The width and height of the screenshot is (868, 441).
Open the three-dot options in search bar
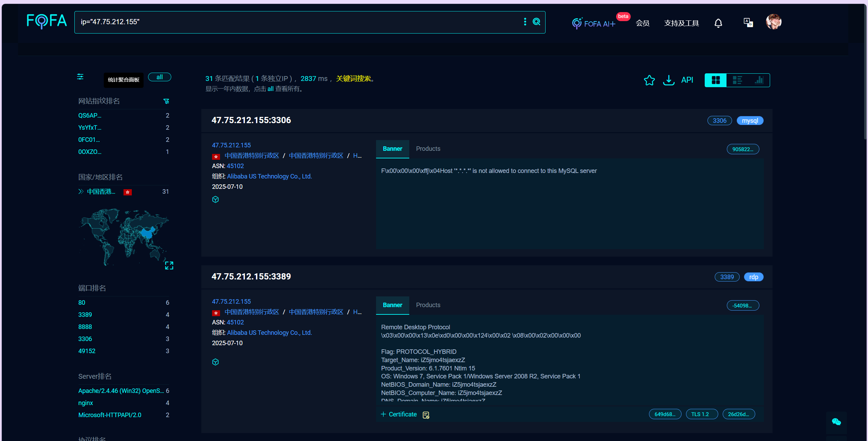pos(525,22)
